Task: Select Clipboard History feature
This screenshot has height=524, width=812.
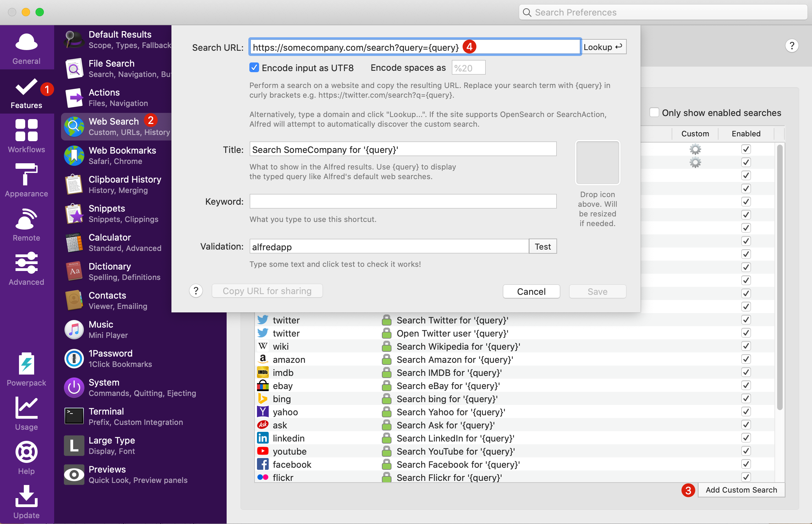Action: (x=116, y=185)
